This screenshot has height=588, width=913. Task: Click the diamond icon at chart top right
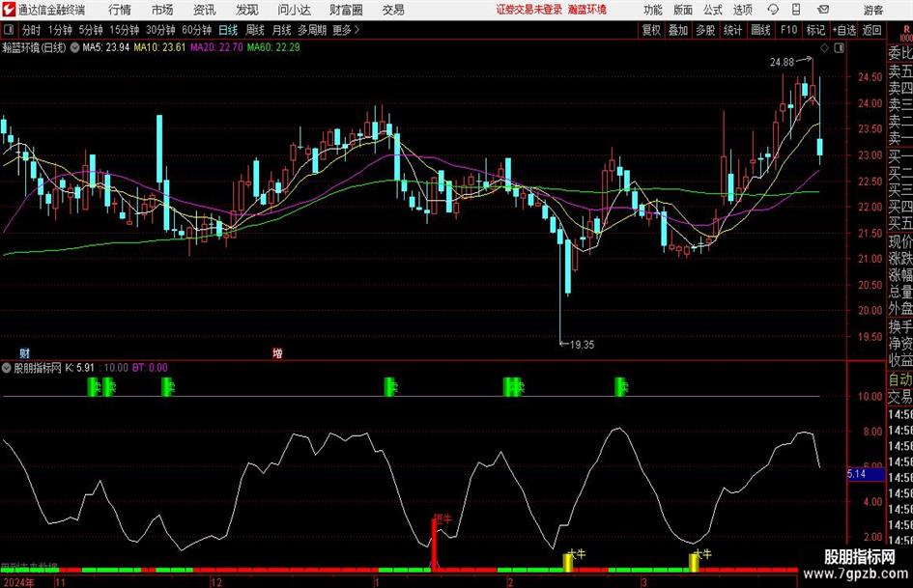coord(824,47)
